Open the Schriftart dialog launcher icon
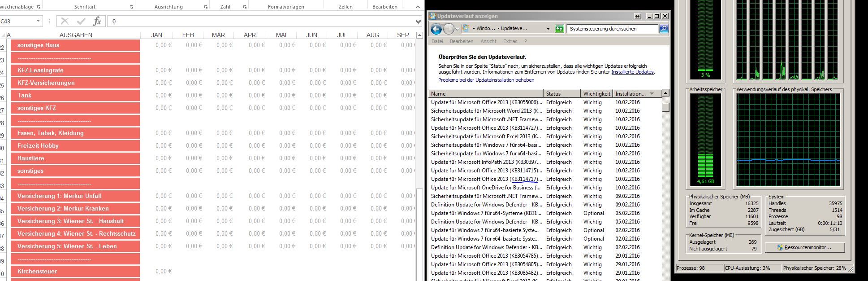868x281 pixels. (x=131, y=7)
